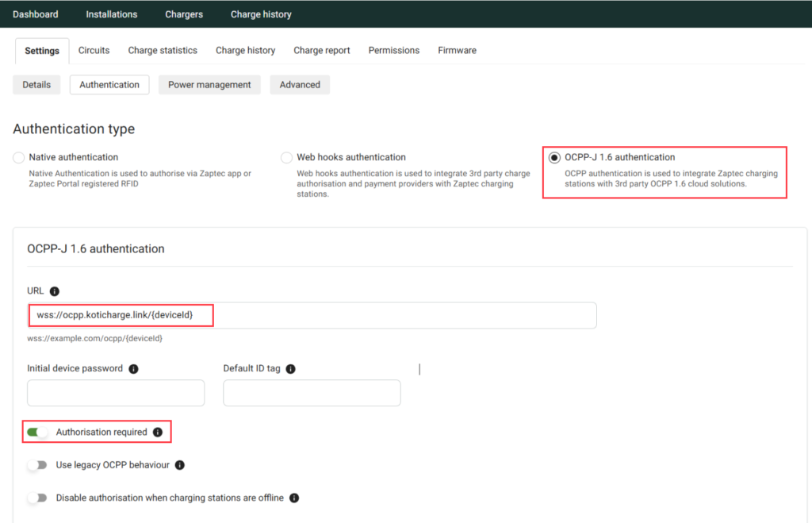Screen dimensions: 812x523
Task: Select Web hooks authentication radio button
Action: 286,158
